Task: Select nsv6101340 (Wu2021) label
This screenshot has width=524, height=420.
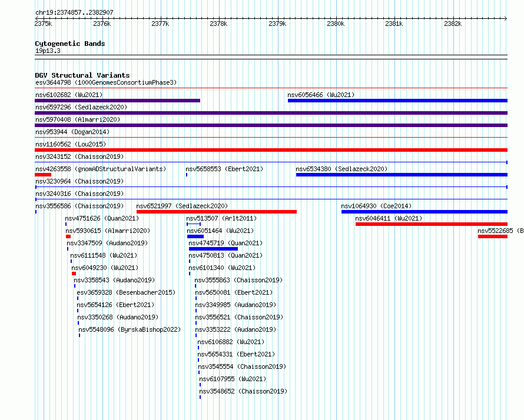Action: [222, 268]
